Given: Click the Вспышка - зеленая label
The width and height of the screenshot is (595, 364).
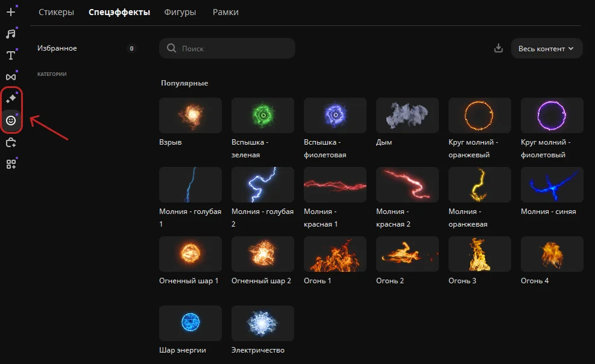Looking at the screenshot, I should pos(250,148).
